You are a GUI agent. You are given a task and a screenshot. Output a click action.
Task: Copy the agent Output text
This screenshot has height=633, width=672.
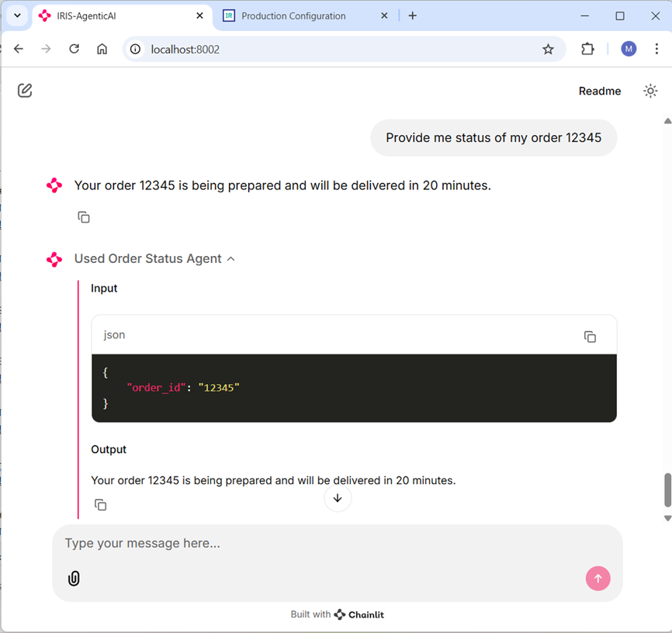tap(100, 505)
